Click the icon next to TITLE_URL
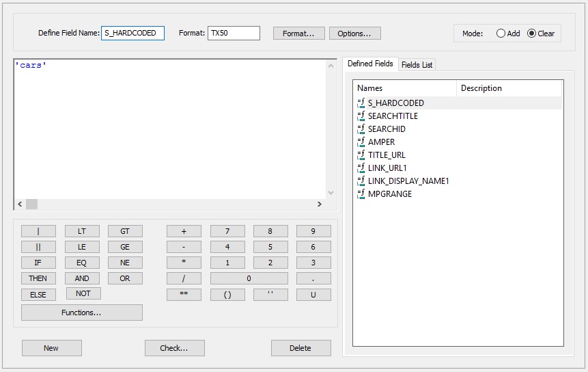The width and height of the screenshot is (588, 372). (x=361, y=155)
